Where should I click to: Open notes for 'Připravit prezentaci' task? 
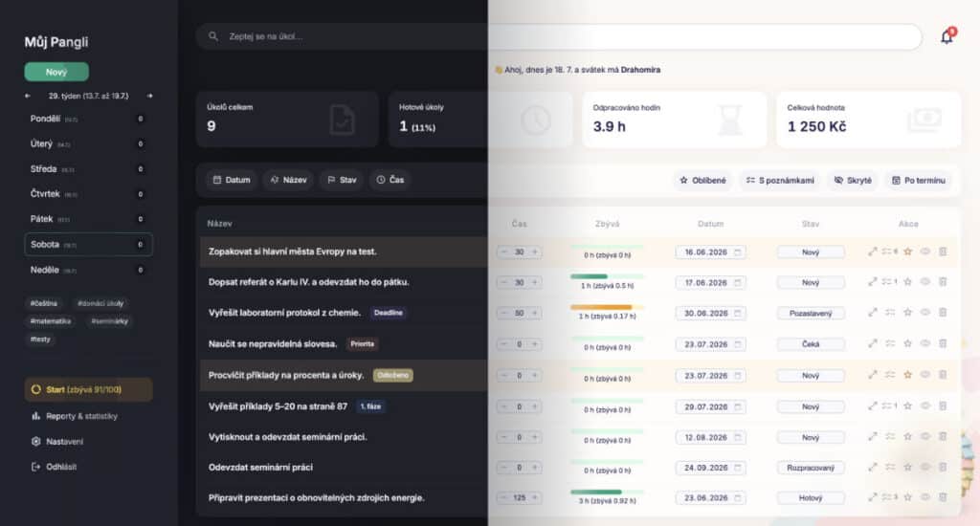tap(889, 497)
